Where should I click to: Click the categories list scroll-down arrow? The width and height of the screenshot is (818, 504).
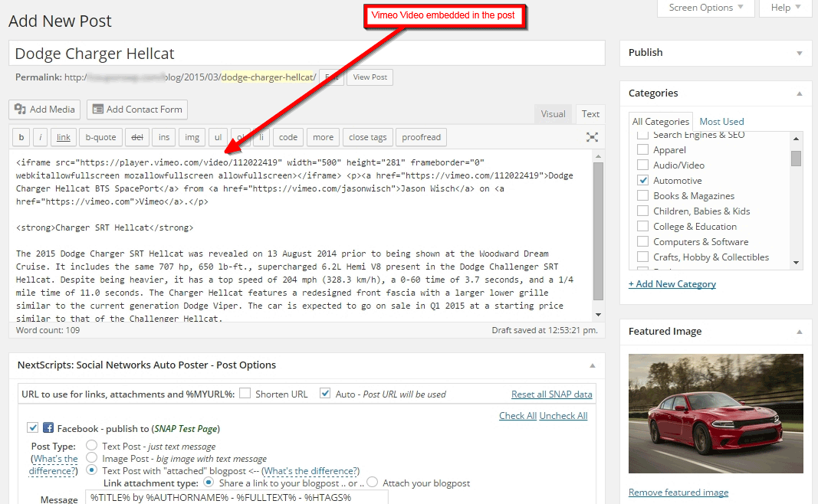click(796, 263)
